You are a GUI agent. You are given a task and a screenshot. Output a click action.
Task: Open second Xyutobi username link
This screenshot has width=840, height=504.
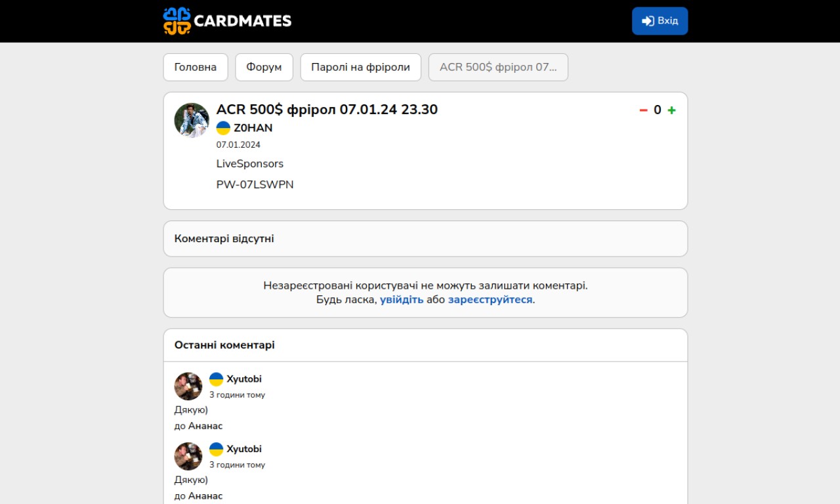(x=244, y=449)
